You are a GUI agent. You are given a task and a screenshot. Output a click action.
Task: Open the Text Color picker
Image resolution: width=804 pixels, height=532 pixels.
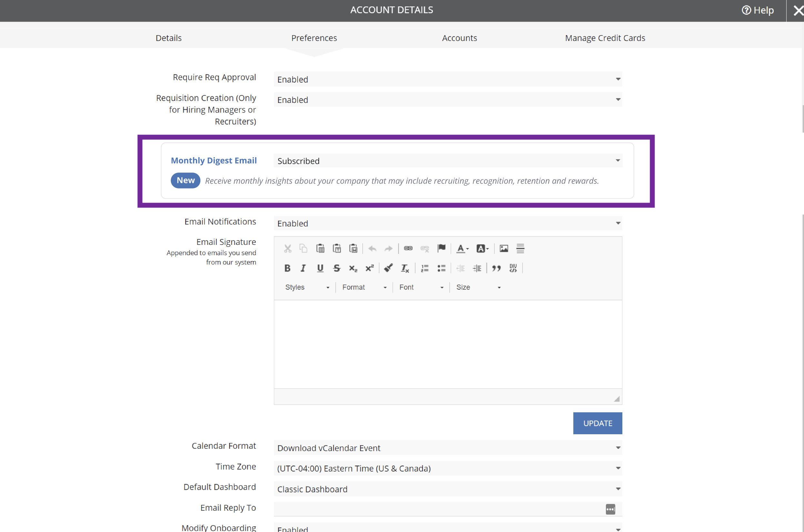[462, 249]
